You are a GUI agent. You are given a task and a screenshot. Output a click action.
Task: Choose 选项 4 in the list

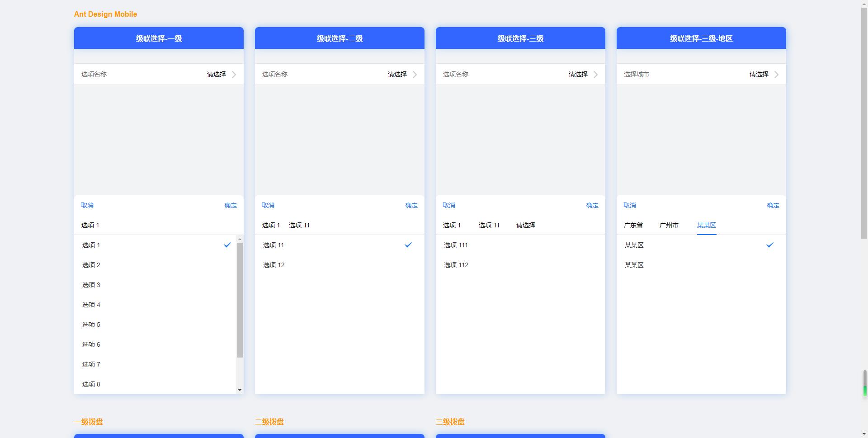point(155,305)
